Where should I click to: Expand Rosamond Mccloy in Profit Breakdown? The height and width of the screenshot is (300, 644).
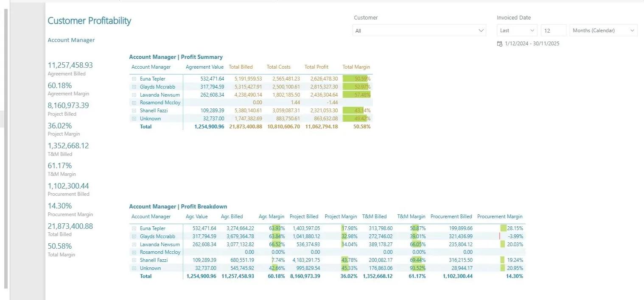[134, 252]
